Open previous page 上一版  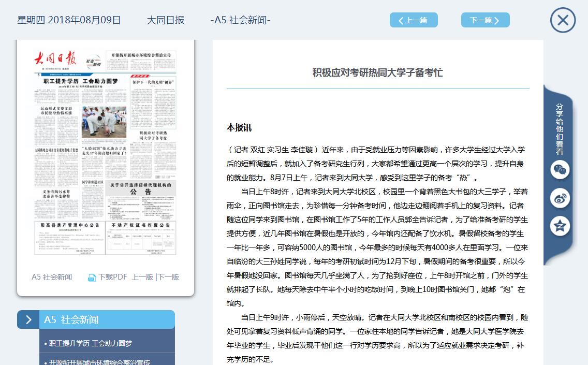tap(142, 277)
